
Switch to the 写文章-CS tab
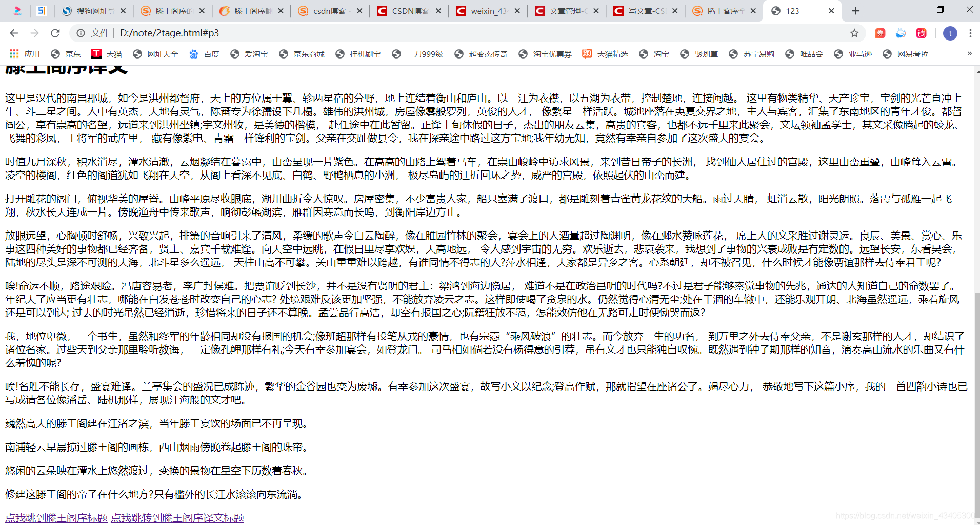click(x=646, y=11)
